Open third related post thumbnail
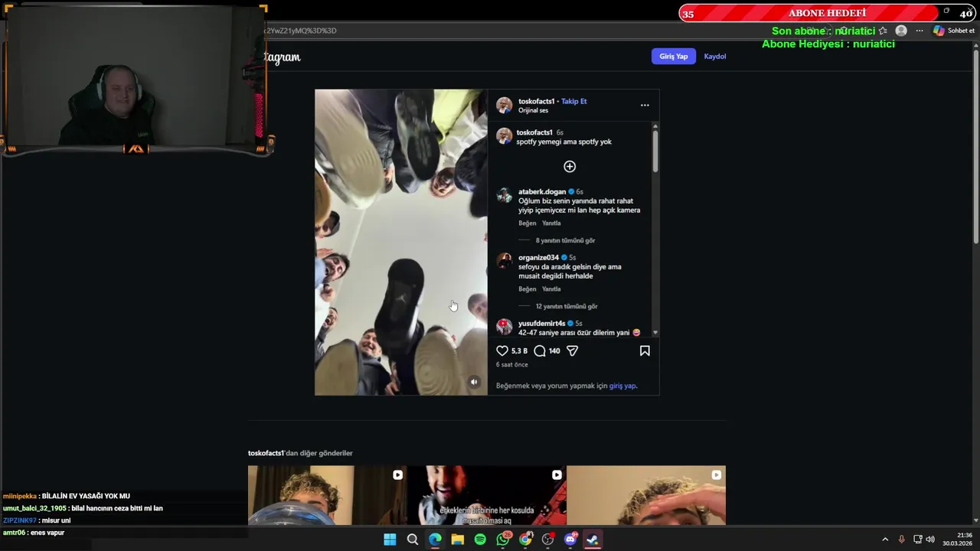This screenshot has height=551, width=980. 646,495
